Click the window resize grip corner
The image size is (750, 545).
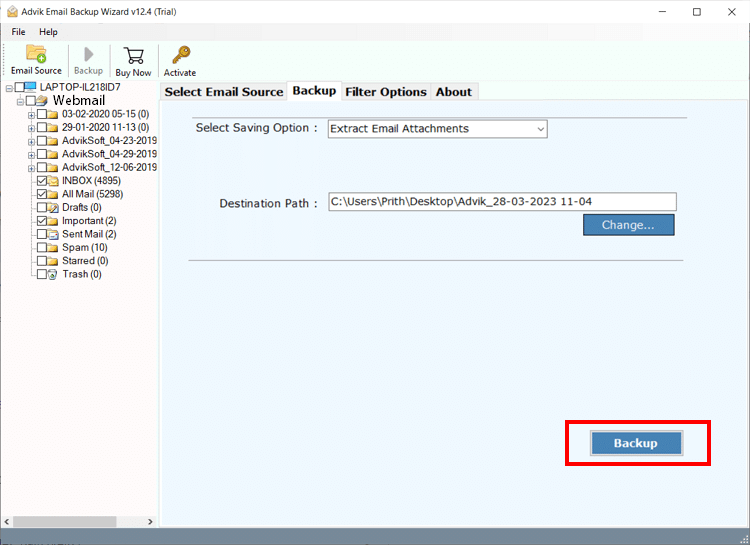[744, 539]
